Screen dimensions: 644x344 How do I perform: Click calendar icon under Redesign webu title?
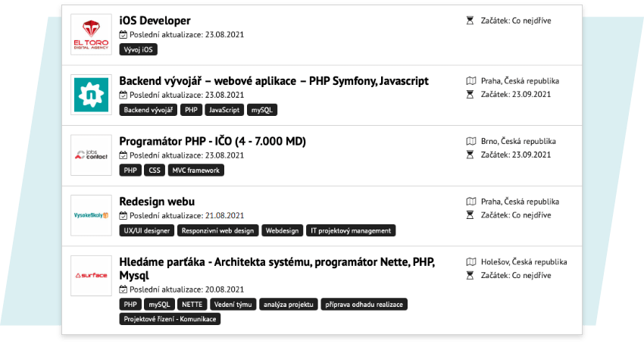[x=123, y=216]
